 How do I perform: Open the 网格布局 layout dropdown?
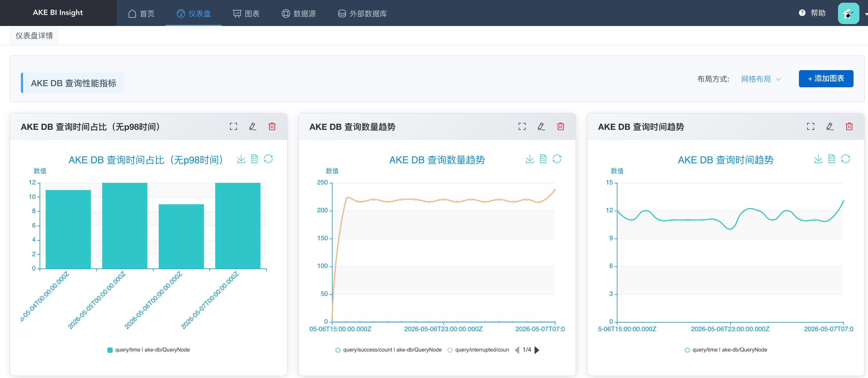pyautogui.click(x=761, y=79)
